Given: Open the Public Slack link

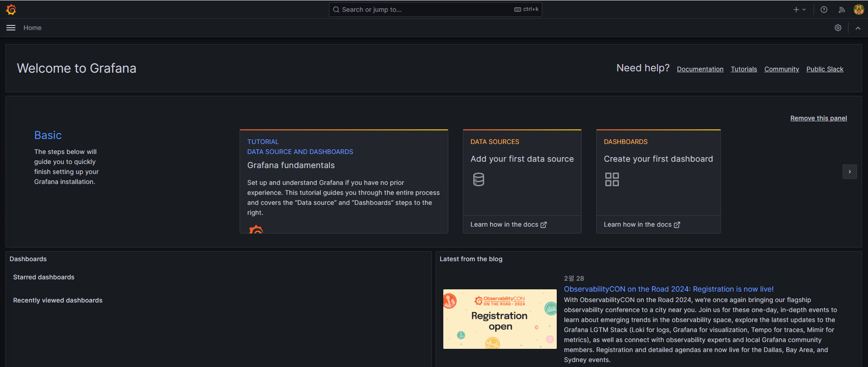Looking at the screenshot, I should pos(824,69).
